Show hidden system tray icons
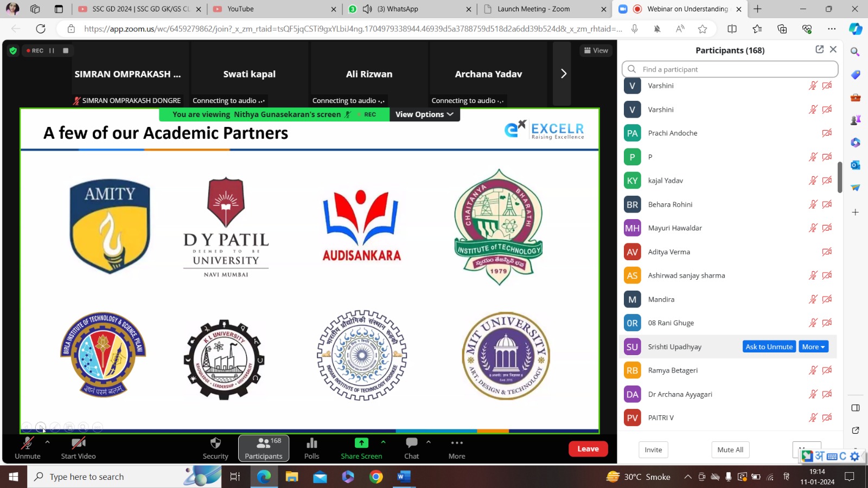868x488 pixels. click(x=687, y=477)
